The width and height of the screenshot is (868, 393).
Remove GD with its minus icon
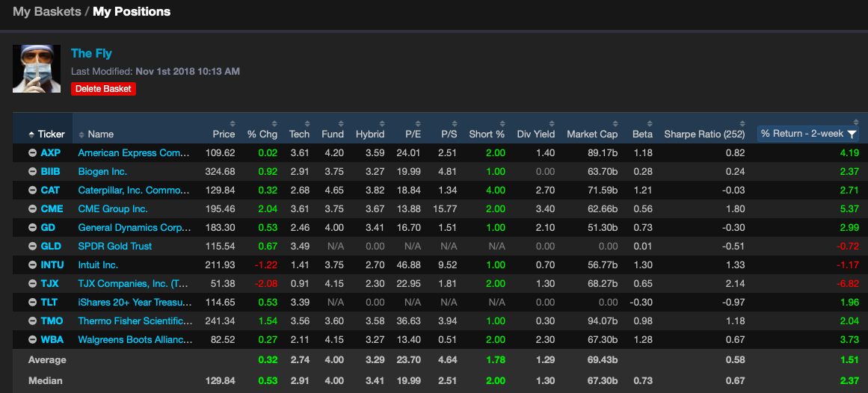(33, 227)
